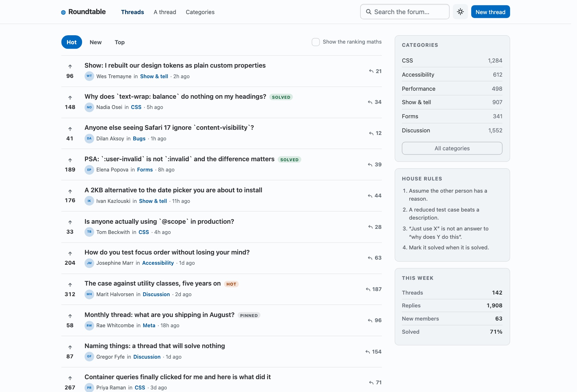Click the HOT badge on utility classes thread
The image size is (577, 392).
231,284
